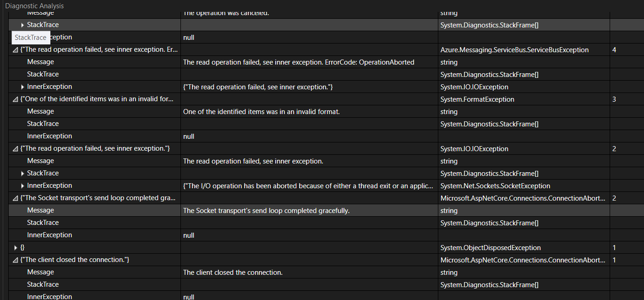This screenshot has height=300, width=644.
Task: Click the StackTrace tooltip label
Action: click(30, 38)
